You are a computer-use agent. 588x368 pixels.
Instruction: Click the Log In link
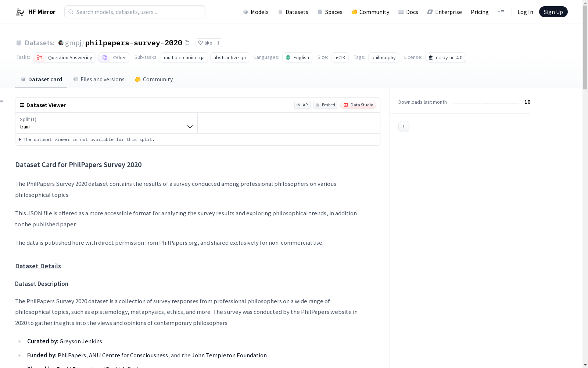click(x=525, y=12)
